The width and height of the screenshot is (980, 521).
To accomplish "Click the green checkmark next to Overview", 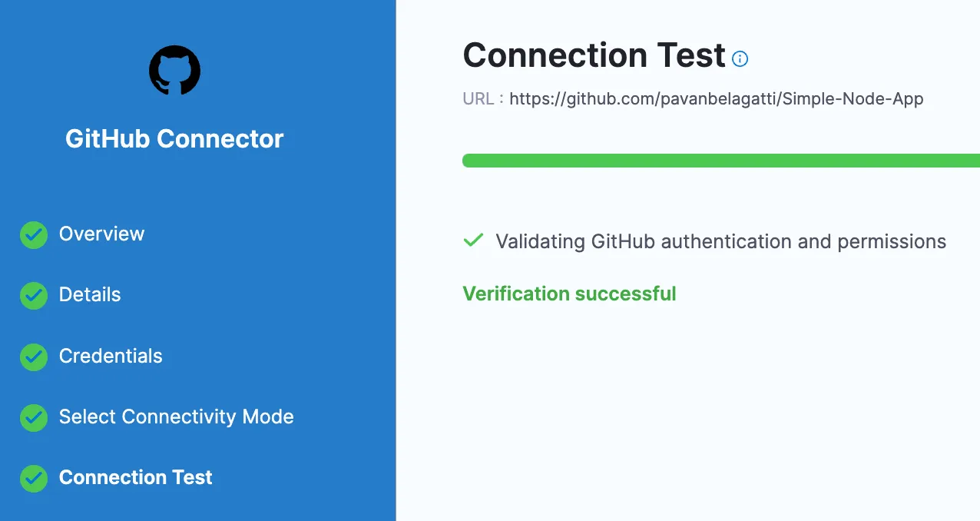I will [34, 234].
